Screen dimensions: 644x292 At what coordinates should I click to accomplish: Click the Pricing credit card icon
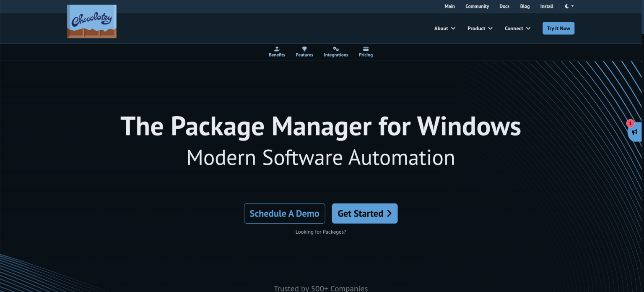coord(366,49)
